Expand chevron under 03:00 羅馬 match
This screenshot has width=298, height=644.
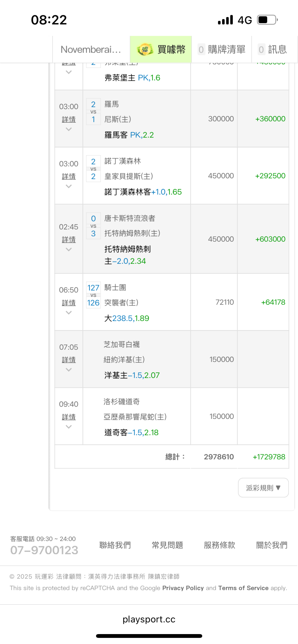pyautogui.click(x=69, y=129)
